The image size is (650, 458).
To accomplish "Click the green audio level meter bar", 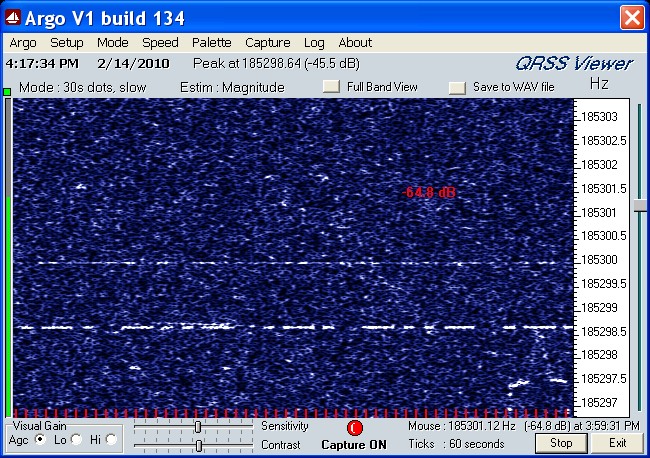I will pyautogui.click(x=8, y=307).
